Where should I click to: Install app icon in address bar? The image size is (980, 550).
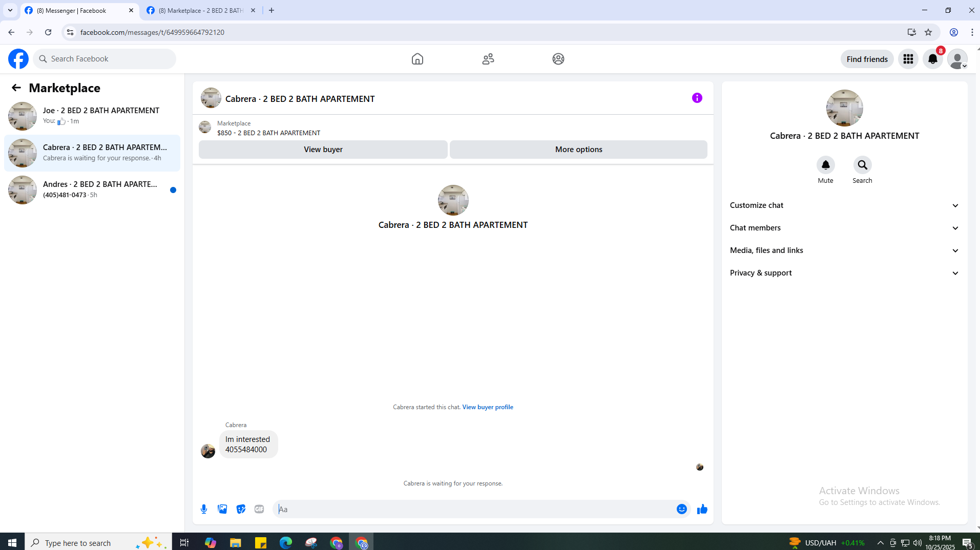click(912, 32)
